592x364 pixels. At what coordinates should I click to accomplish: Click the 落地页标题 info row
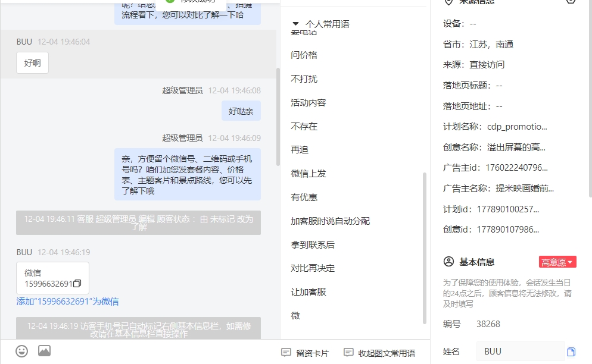click(x=473, y=86)
